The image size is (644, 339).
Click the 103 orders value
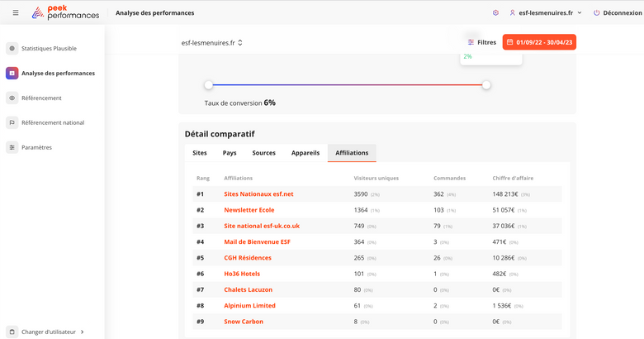point(438,210)
